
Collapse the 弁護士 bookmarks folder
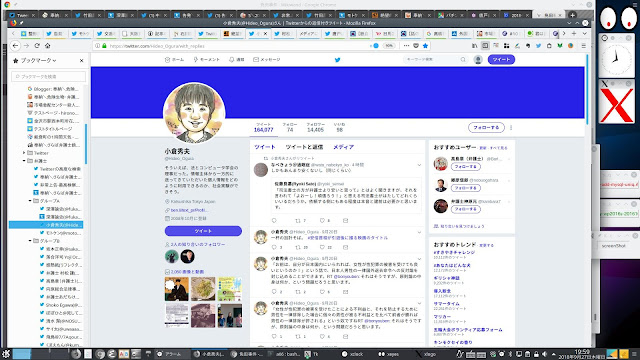click(x=24, y=161)
